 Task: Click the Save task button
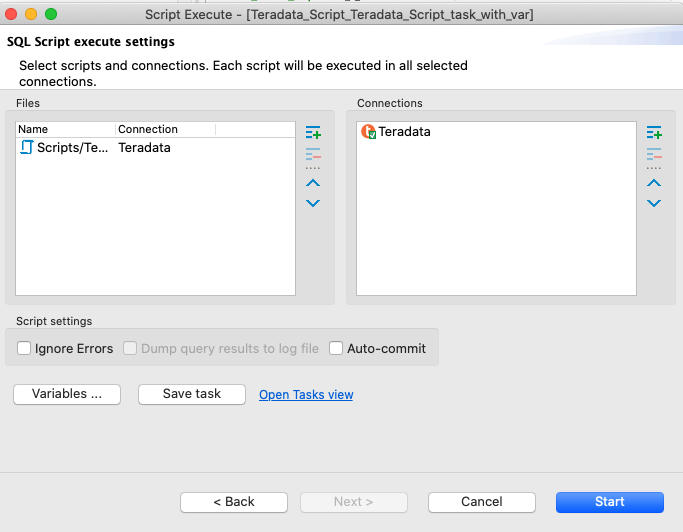pyautogui.click(x=192, y=394)
